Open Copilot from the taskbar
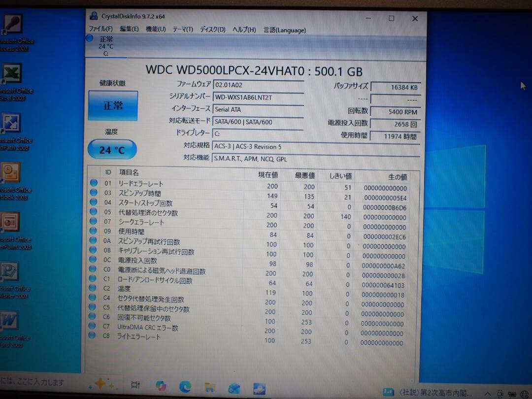The image size is (532, 399). [x=161, y=386]
